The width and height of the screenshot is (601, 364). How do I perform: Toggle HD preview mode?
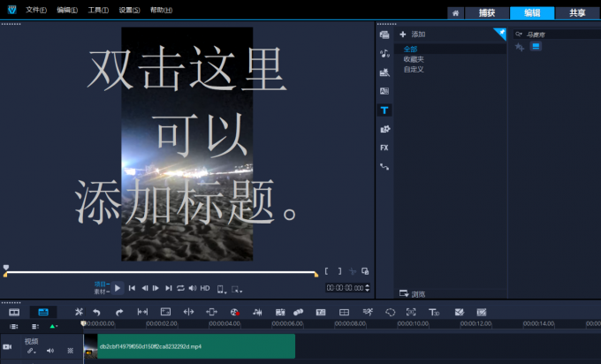pyautogui.click(x=205, y=288)
